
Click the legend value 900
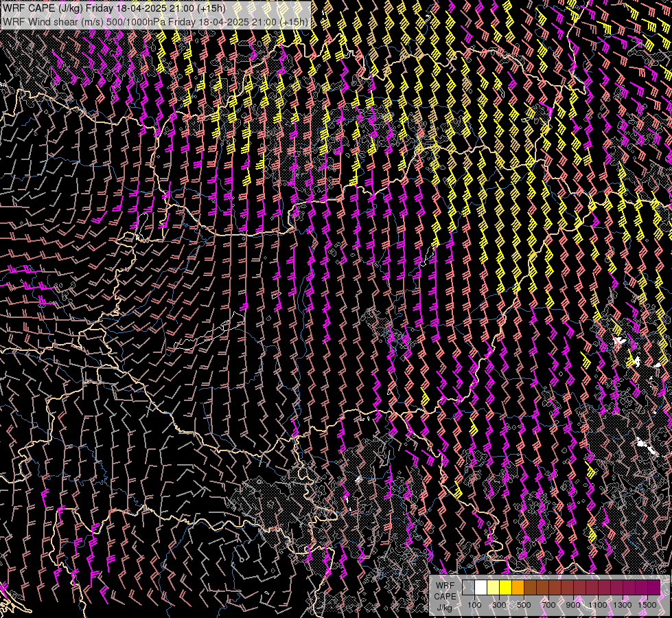coord(573,605)
